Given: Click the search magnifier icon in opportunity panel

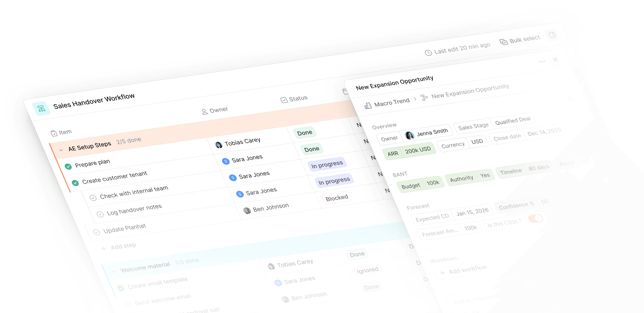Looking at the screenshot, I should click(571, 99).
